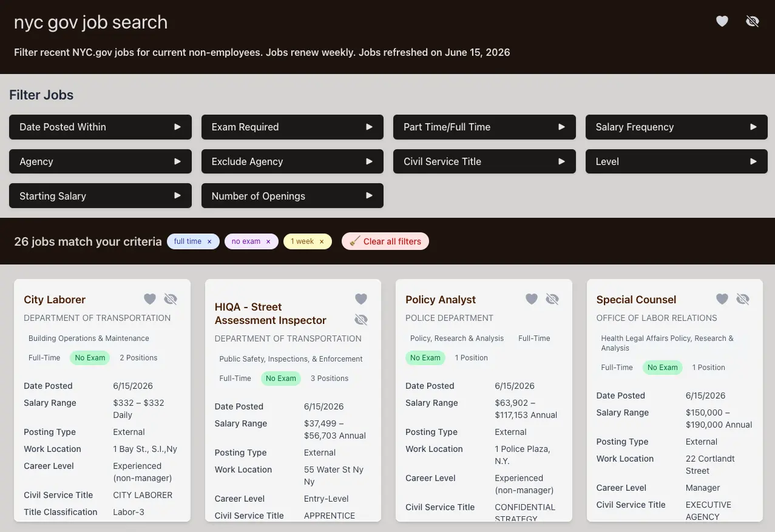Click the 'nyc gov job search' heading
This screenshot has height=532, width=775.
(90, 22)
